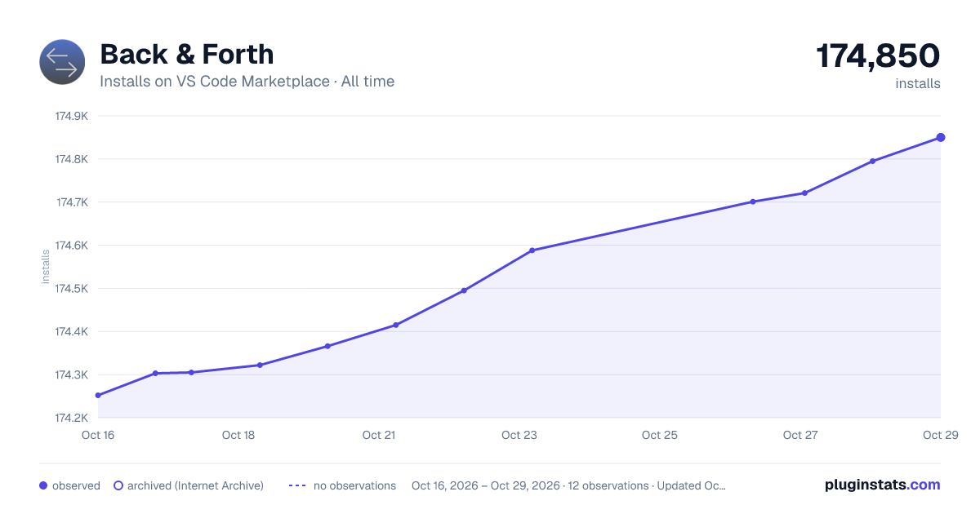Click 'Installs on VS Code Marketplace · All time' subtitle
980x514 pixels.
click(247, 82)
